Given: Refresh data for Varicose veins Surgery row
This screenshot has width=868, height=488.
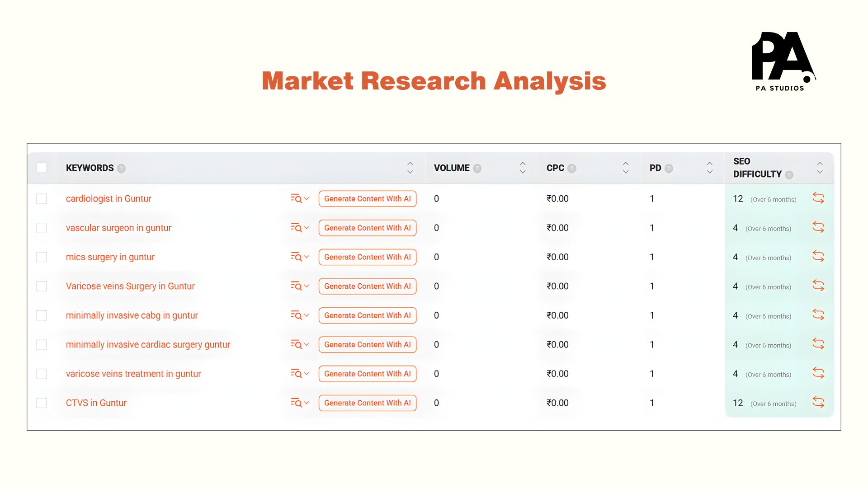Looking at the screenshot, I should click(818, 286).
